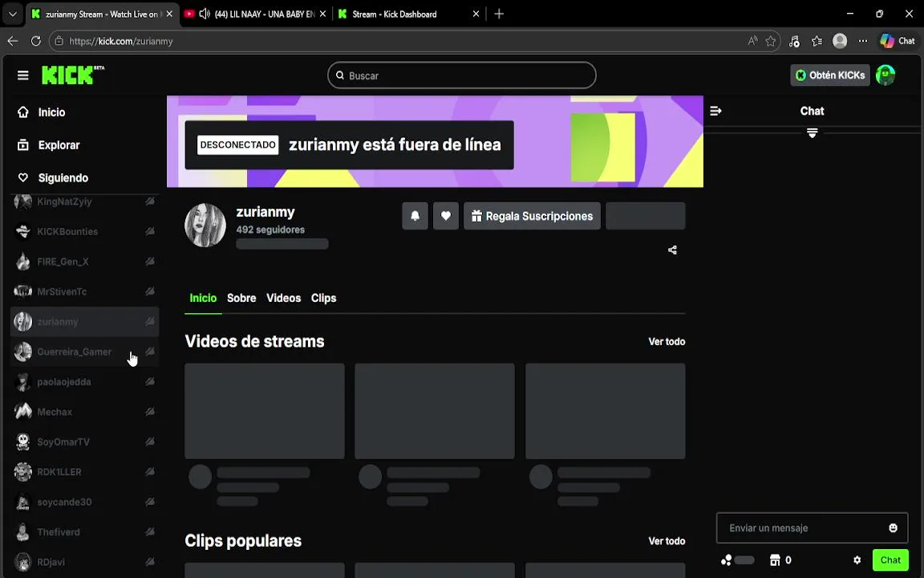Open browser settings ellipsis menu
The width and height of the screenshot is (924, 578).
point(863,41)
